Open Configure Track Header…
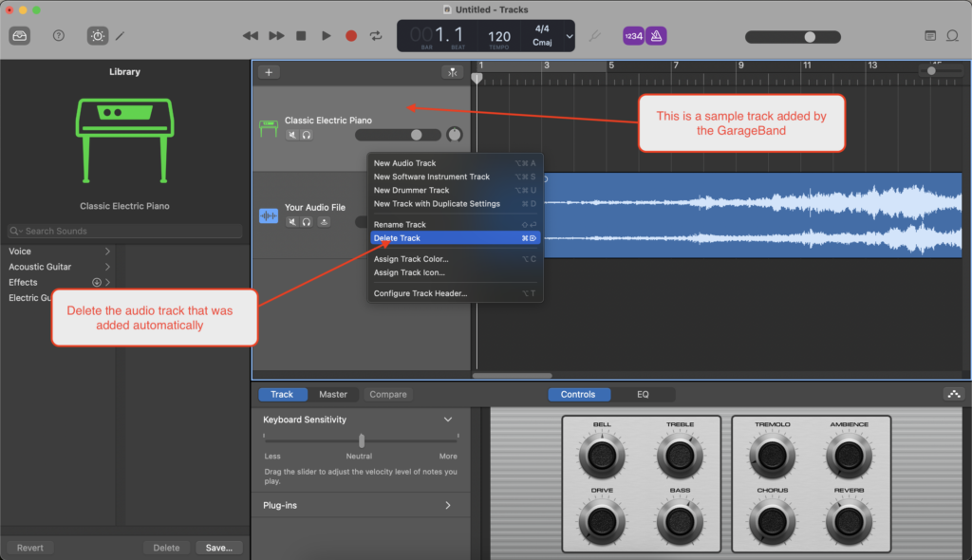This screenshot has width=972, height=560. point(455,293)
